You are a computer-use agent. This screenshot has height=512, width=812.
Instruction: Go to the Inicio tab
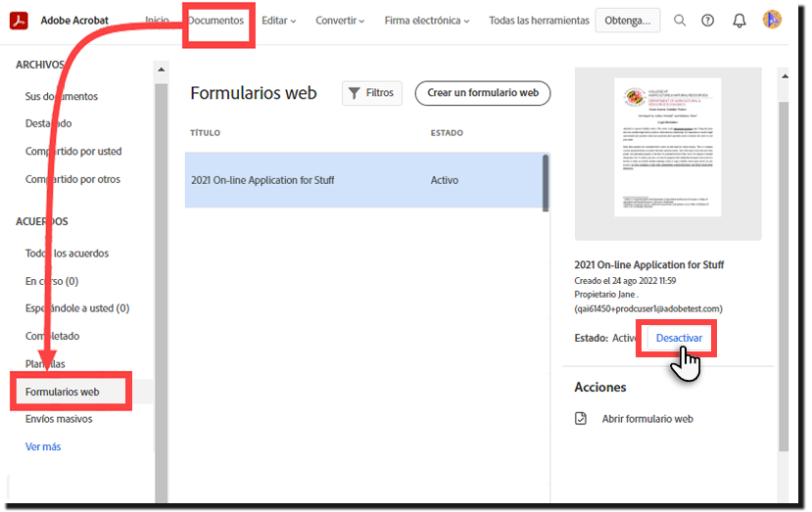pos(157,21)
